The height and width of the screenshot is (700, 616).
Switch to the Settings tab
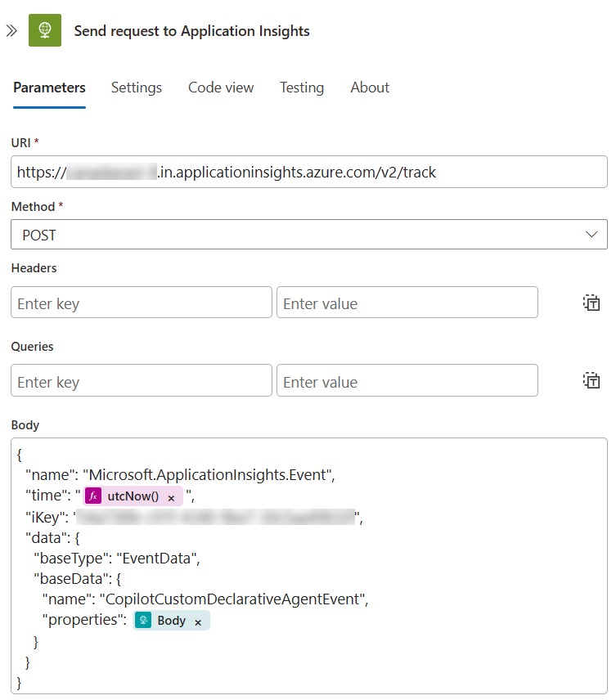(137, 87)
